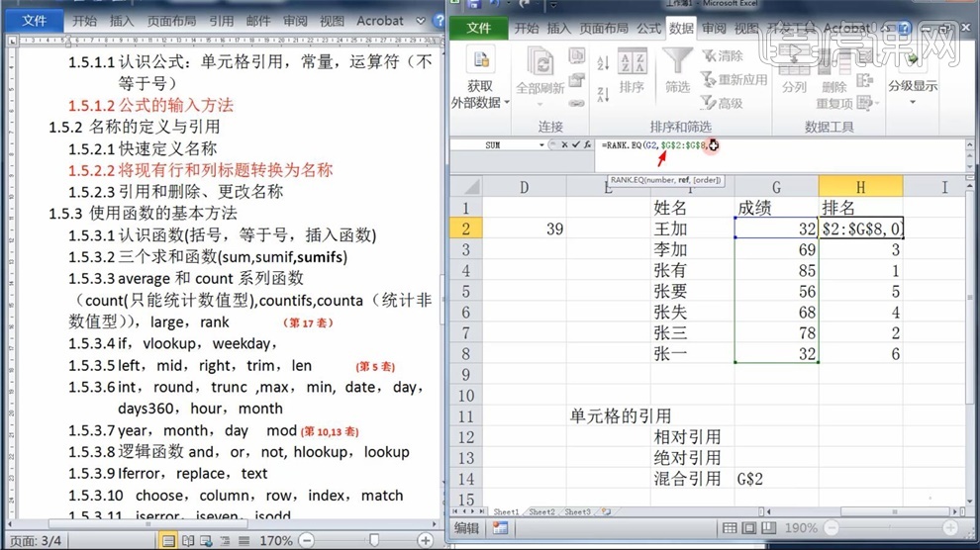Image resolution: width=980 pixels, height=550 pixels.
Task: Expand Outline 分级显示 dropdown
Action: pyautogui.click(x=913, y=102)
